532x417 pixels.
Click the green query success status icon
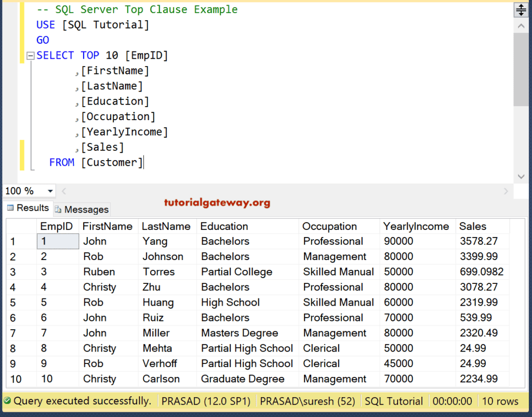pyautogui.click(x=7, y=401)
